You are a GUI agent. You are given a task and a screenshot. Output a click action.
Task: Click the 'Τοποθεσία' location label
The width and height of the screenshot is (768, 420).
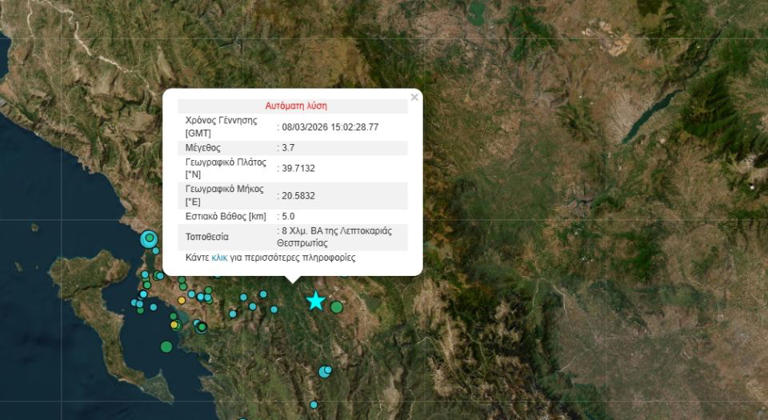coord(207,237)
